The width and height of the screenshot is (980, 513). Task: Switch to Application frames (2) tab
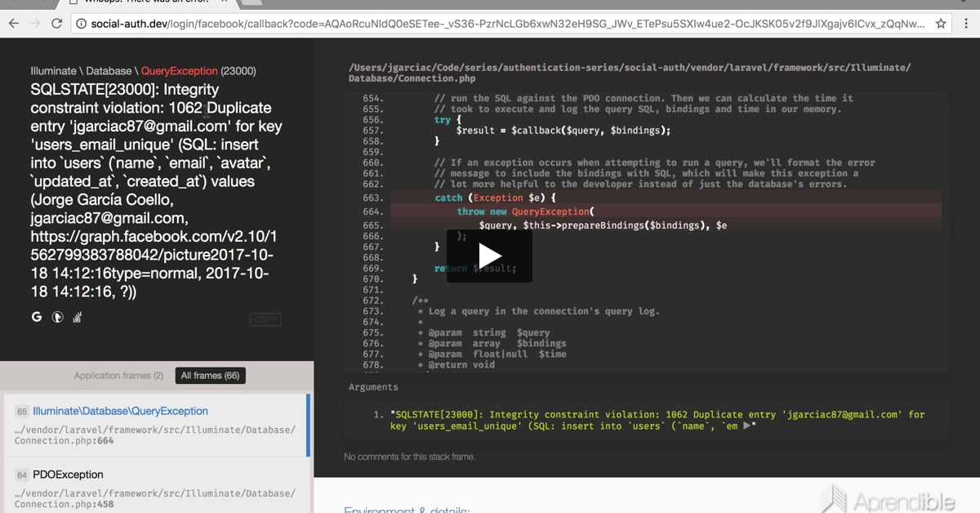118,376
